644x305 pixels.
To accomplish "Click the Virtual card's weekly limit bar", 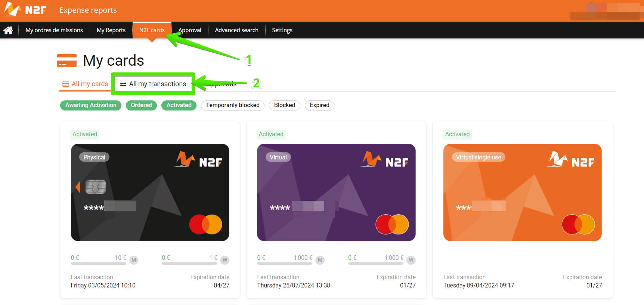I will click(x=376, y=264).
